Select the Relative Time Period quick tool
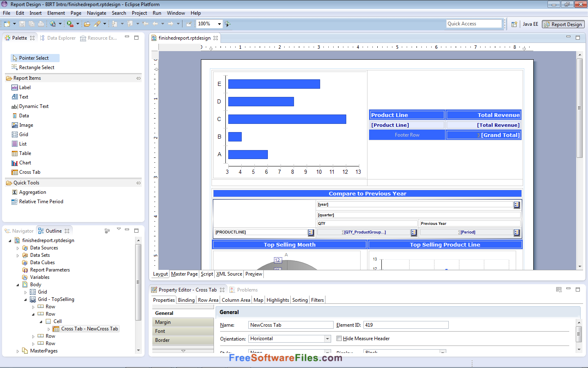The width and height of the screenshot is (588, 368). click(38, 202)
